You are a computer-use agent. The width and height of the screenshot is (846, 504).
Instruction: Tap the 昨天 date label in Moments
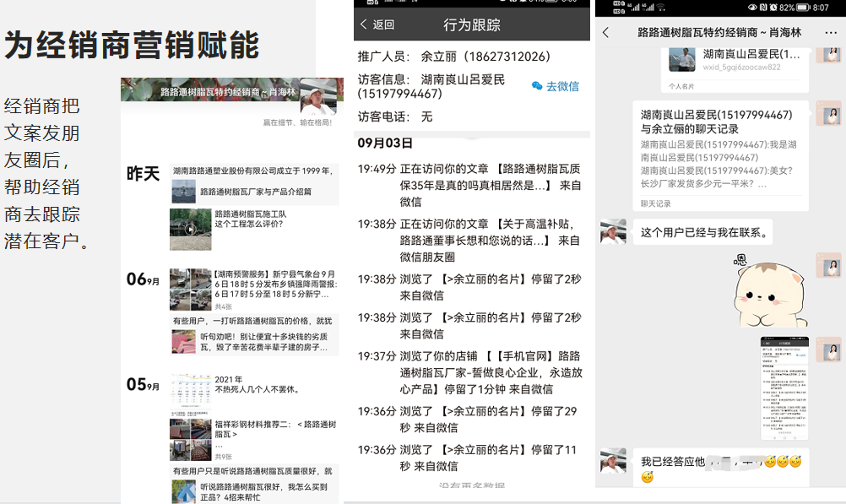pos(143,174)
